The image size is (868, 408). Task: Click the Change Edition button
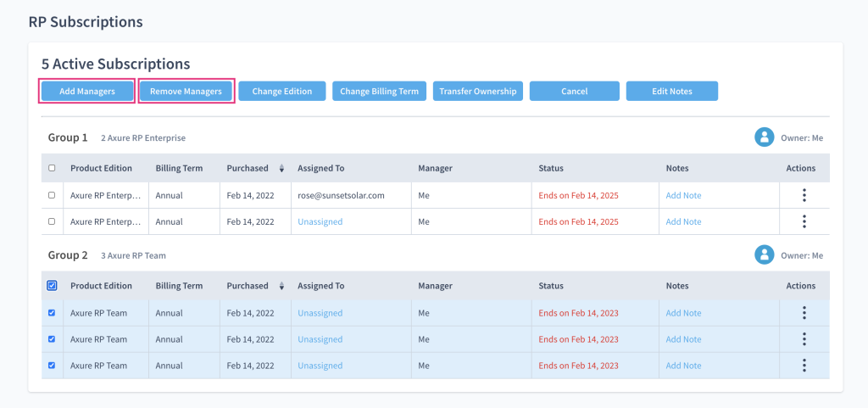click(282, 92)
